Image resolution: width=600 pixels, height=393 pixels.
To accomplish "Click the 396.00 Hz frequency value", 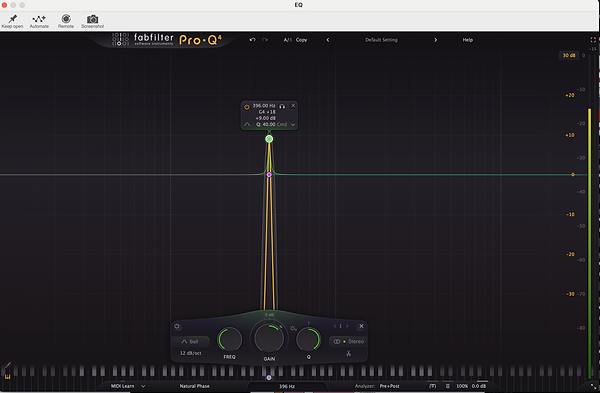I will tap(264, 106).
